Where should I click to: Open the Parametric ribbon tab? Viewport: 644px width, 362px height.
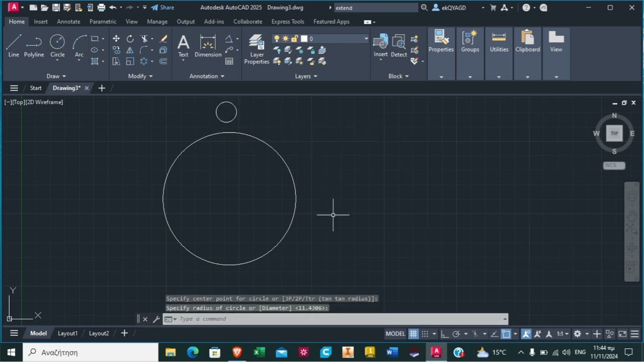point(103,22)
